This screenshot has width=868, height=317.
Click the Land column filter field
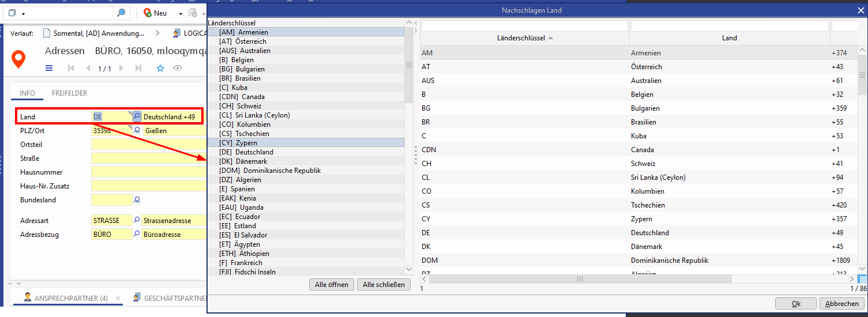pos(729,26)
